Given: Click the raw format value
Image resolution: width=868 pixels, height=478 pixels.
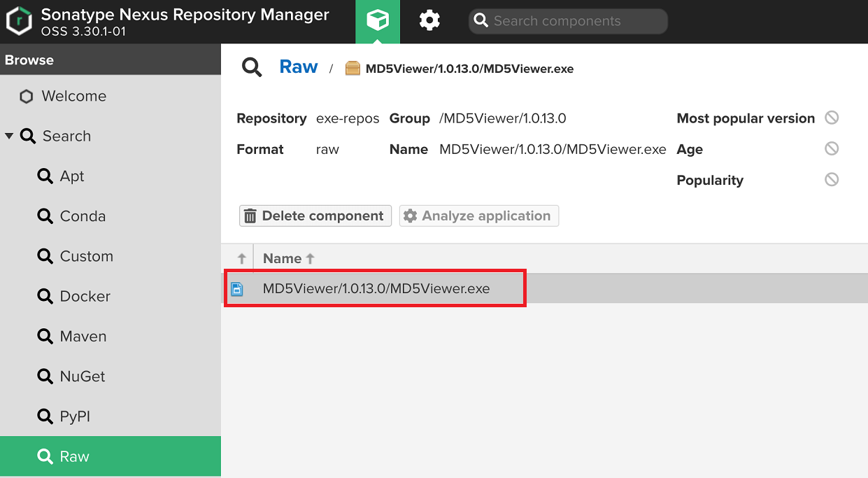Looking at the screenshot, I should (x=327, y=149).
